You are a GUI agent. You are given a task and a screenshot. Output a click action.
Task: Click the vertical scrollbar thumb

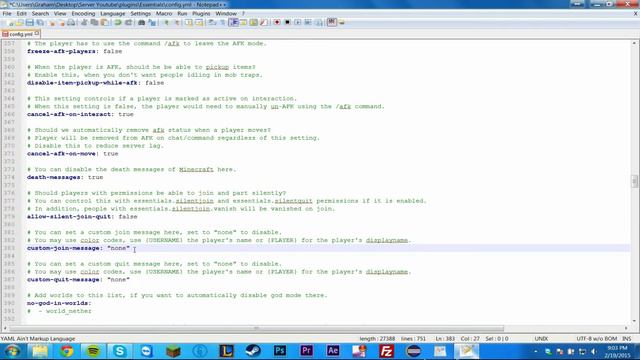click(634, 180)
